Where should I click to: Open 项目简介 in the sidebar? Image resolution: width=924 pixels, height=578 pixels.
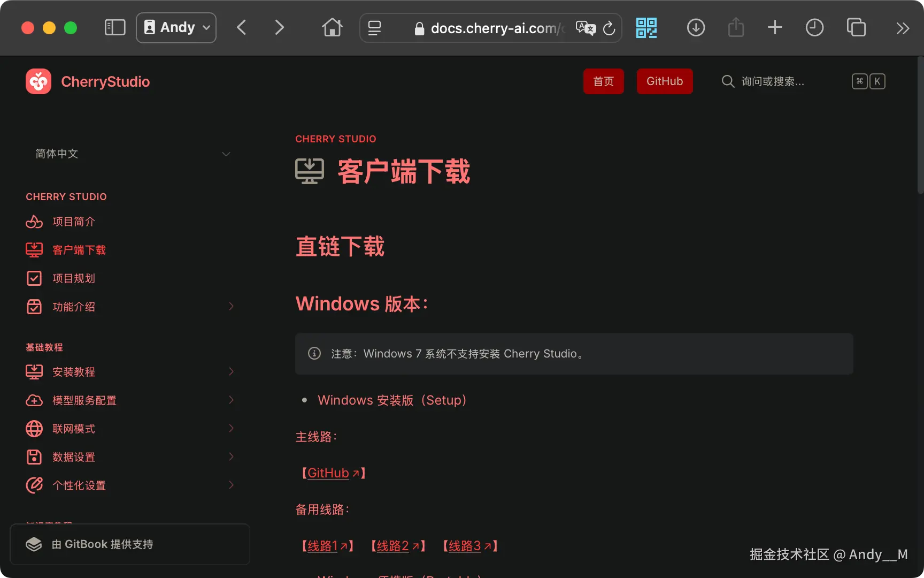pos(74,222)
